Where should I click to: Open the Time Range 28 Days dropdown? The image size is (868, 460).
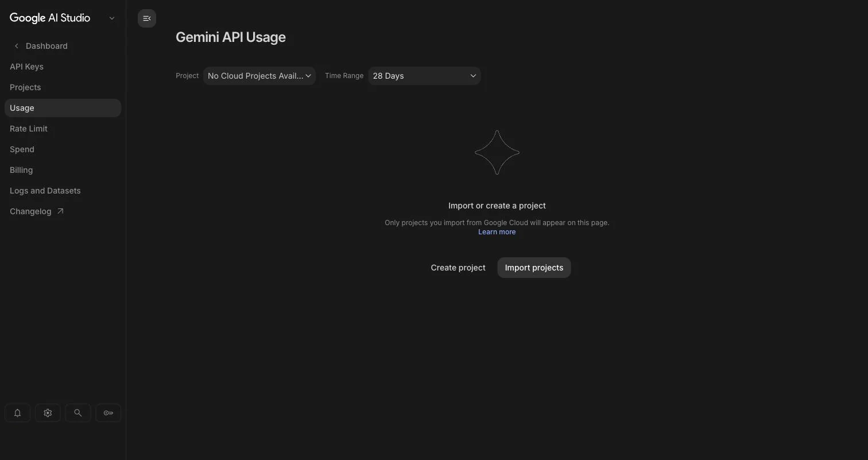point(424,76)
